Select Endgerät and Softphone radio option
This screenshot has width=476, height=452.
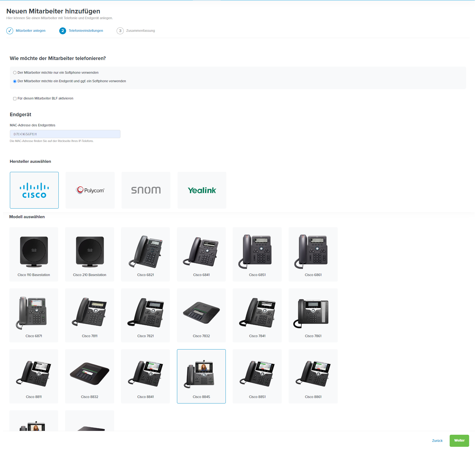coord(15,81)
